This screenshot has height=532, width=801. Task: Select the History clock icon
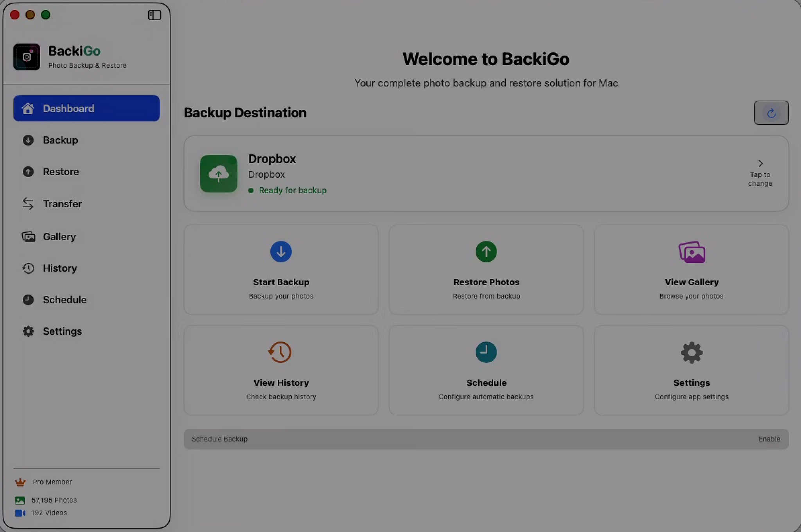click(x=28, y=268)
